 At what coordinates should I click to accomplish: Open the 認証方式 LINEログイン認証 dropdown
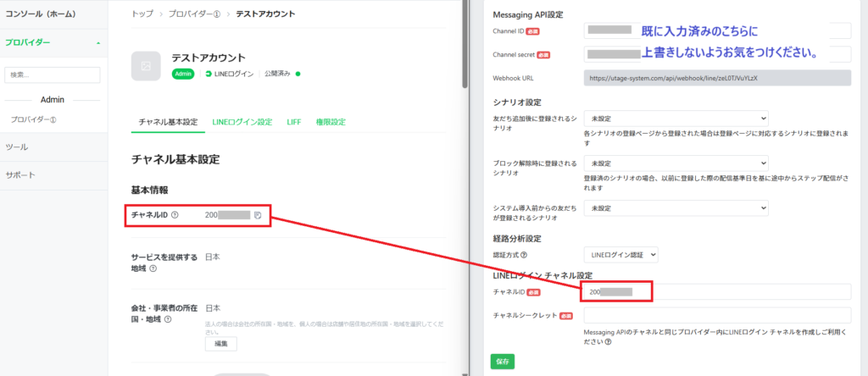pyautogui.click(x=620, y=254)
